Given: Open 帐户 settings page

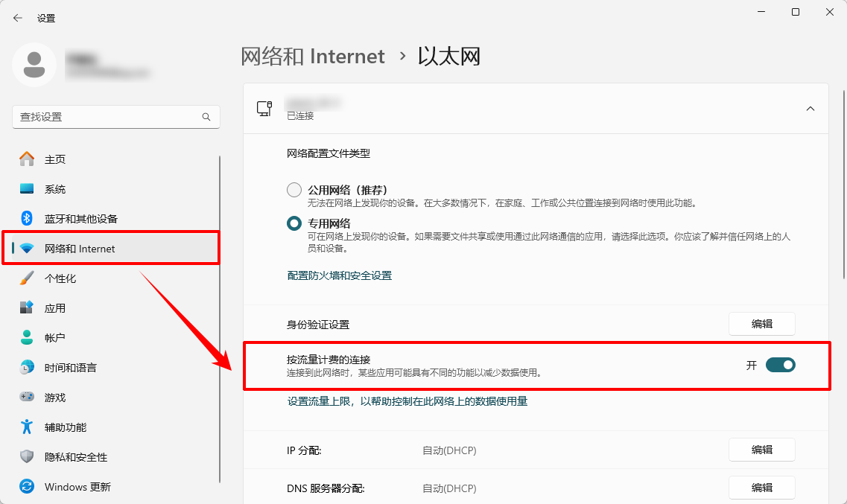Looking at the screenshot, I should (115, 338).
